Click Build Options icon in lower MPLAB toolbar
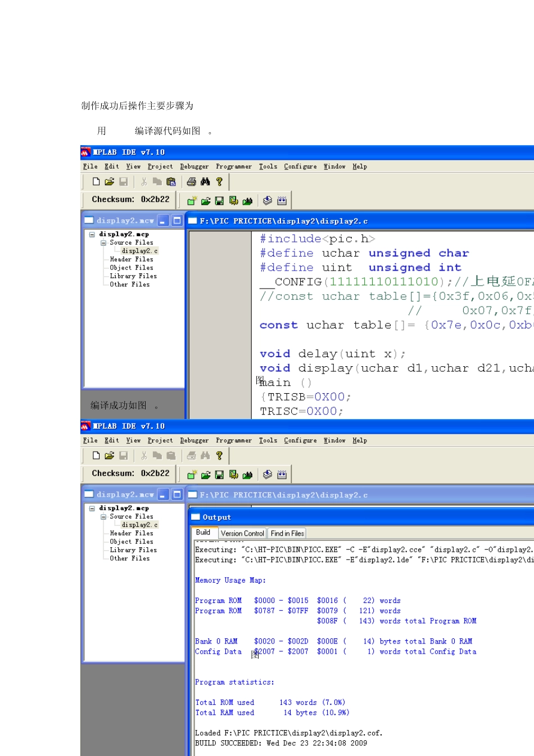 pyautogui.click(x=233, y=475)
